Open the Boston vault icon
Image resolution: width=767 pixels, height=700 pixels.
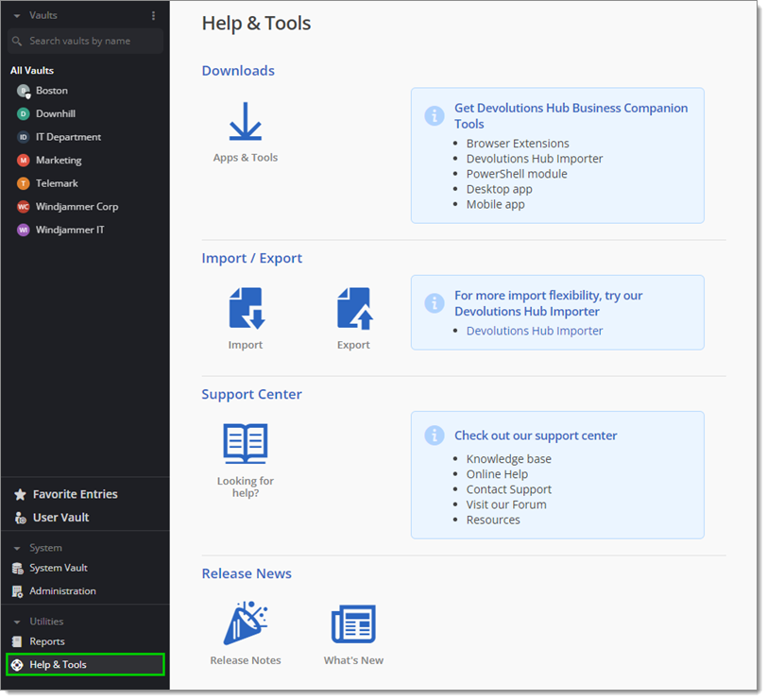22,91
